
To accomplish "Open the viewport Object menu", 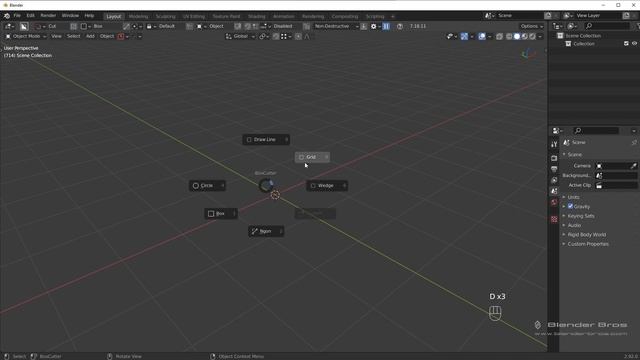I will 107,36.
